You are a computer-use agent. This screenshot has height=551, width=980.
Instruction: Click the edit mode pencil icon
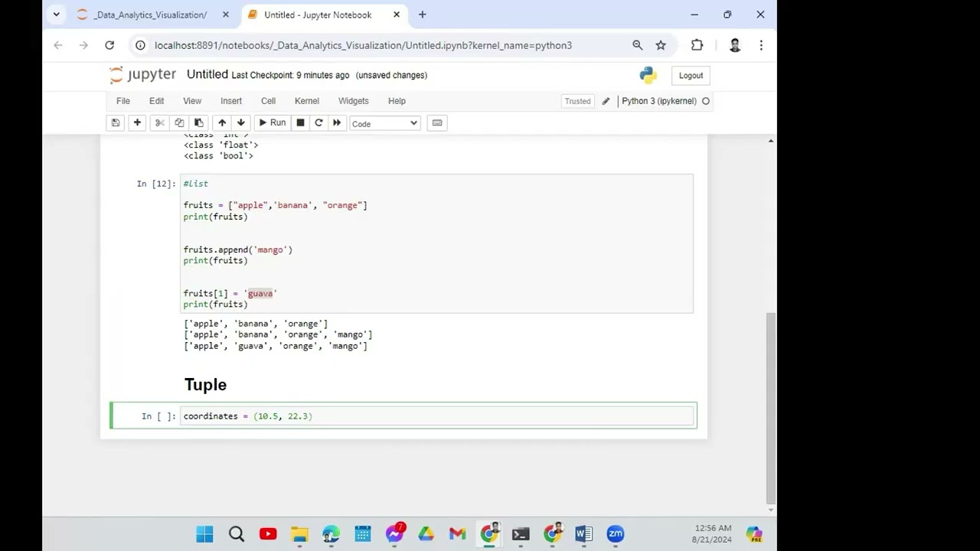coord(606,101)
